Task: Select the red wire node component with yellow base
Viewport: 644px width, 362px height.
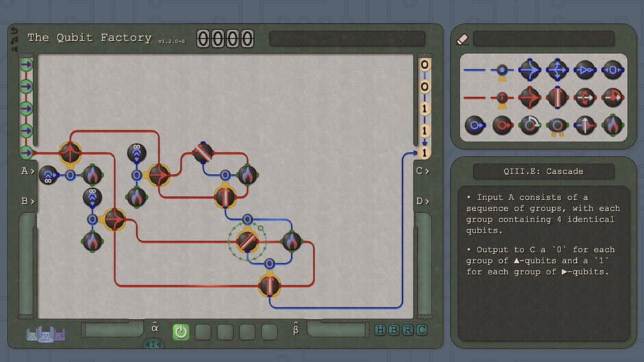Action: [x=502, y=99]
